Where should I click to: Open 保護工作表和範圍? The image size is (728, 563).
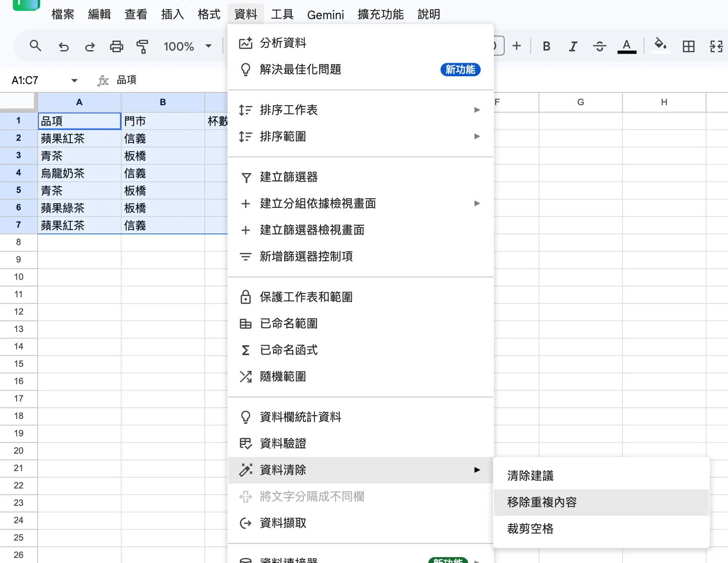coord(360,297)
